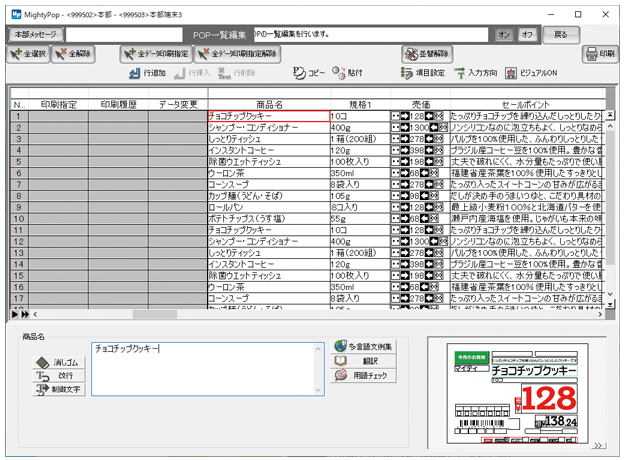Open the 多言語文例集 multilingual phrasebook

click(x=365, y=346)
